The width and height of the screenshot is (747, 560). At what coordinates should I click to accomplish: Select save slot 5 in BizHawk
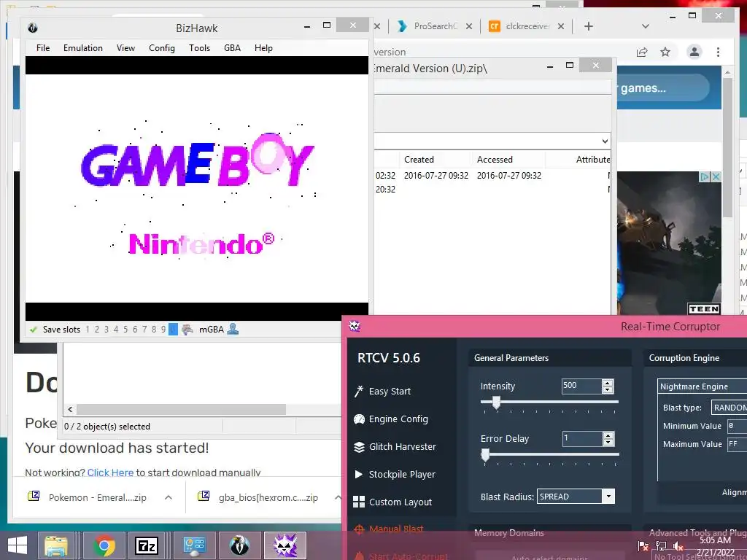click(125, 330)
